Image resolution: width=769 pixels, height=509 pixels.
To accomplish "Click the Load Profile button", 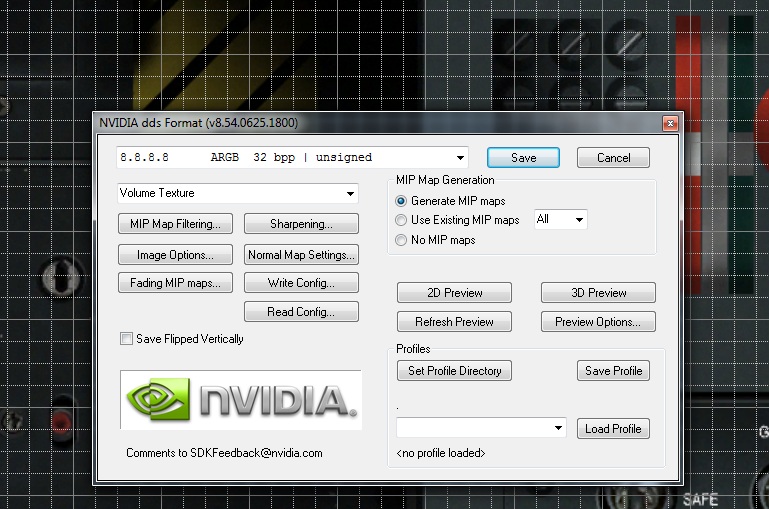I will [613, 429].
